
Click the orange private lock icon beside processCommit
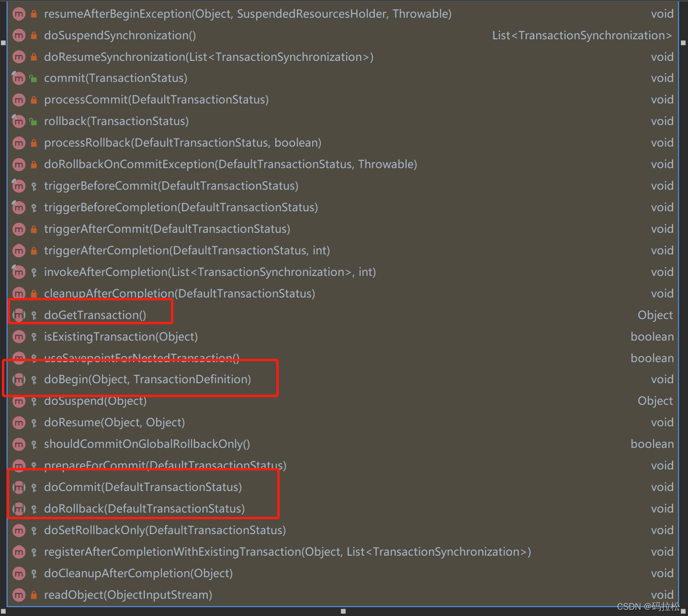(x=34, y=100)
